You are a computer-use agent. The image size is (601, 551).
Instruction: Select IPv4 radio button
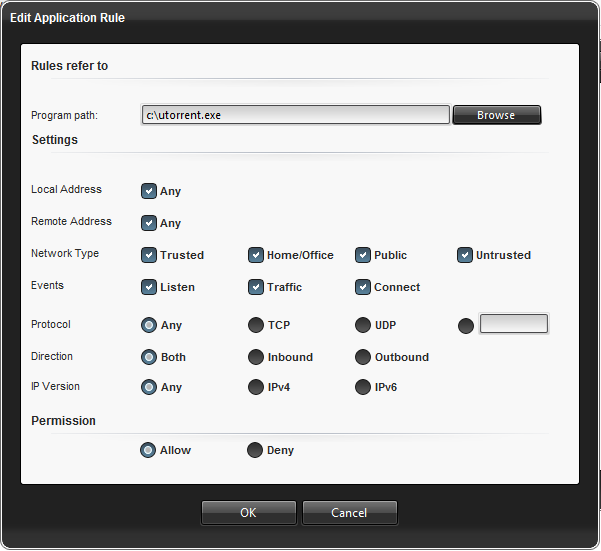[256, 387]
